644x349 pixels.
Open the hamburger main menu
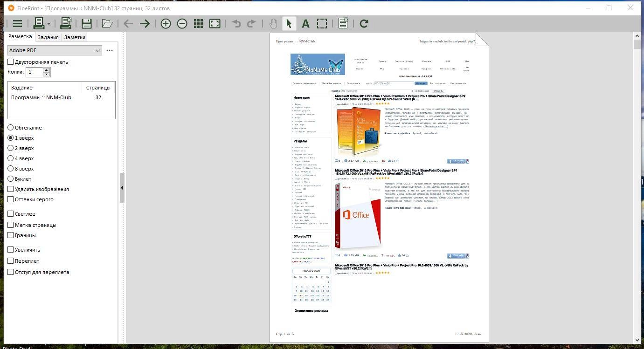coord(17,23)
